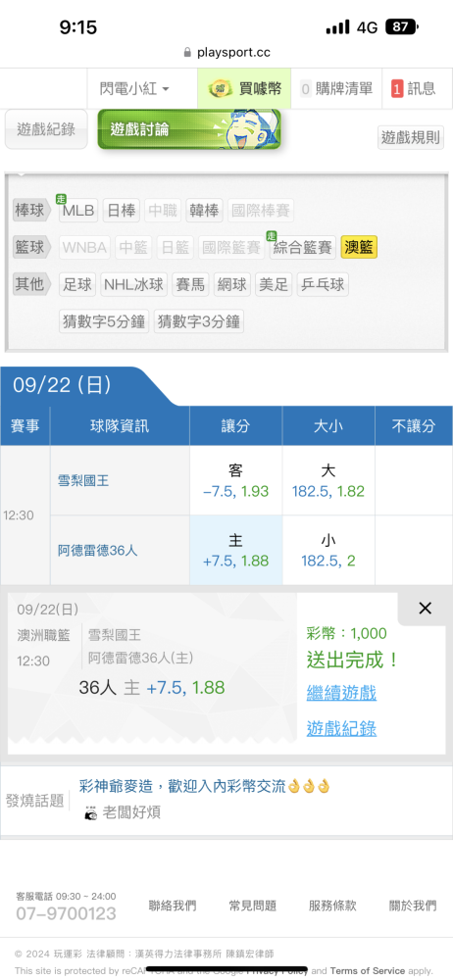The width and height of the screenshot is (453, 980).
Task: Open the 遊戲紀錄 button at top
Action: tap(46, 129)
